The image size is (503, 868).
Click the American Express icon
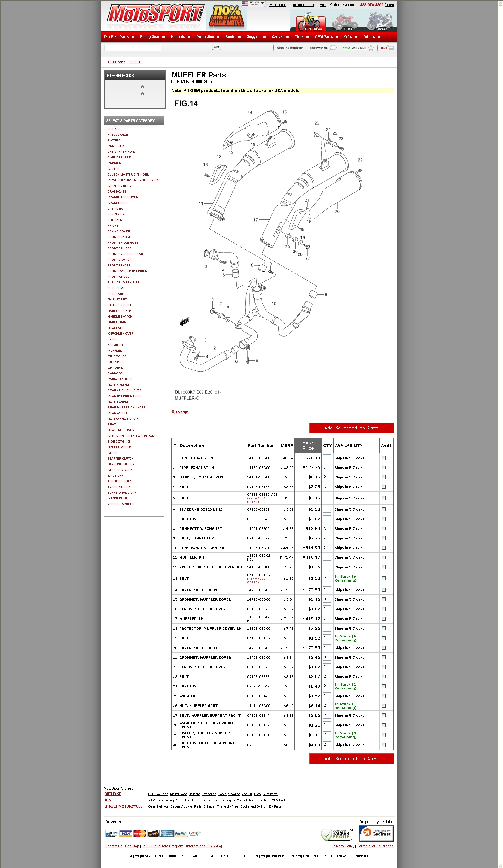(x=167, y=834)
